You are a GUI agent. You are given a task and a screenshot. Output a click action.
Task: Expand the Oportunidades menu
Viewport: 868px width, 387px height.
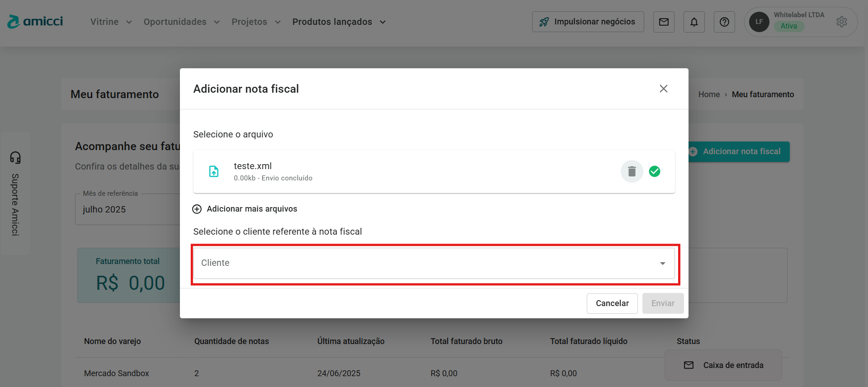[x=181, y=22]
